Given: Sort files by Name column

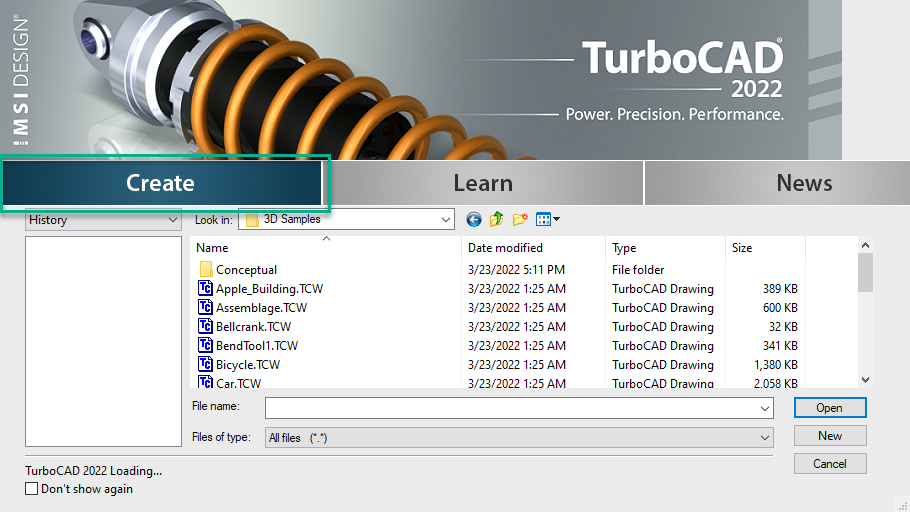Looking at the screenshot, I should click(x=326, y=248).
